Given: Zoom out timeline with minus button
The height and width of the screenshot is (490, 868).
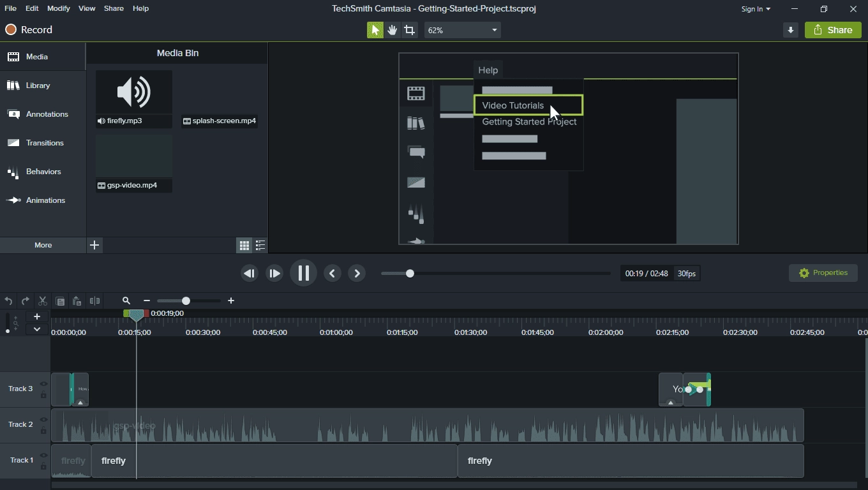Looking at the screenshot, I should pos(147,301).
